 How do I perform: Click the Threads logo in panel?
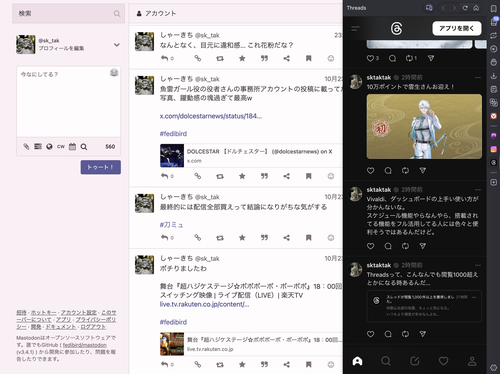396,29
